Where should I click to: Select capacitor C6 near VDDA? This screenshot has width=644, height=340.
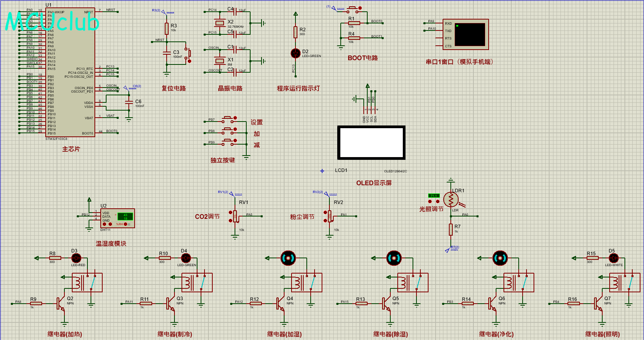[129, 102]
